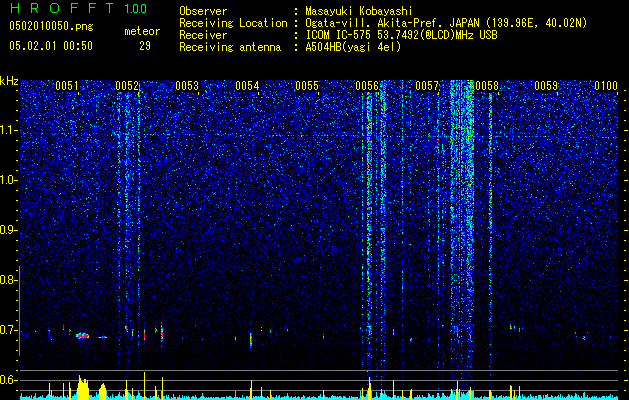Click the 0.8 frequency axis label

tap(9, 280)
